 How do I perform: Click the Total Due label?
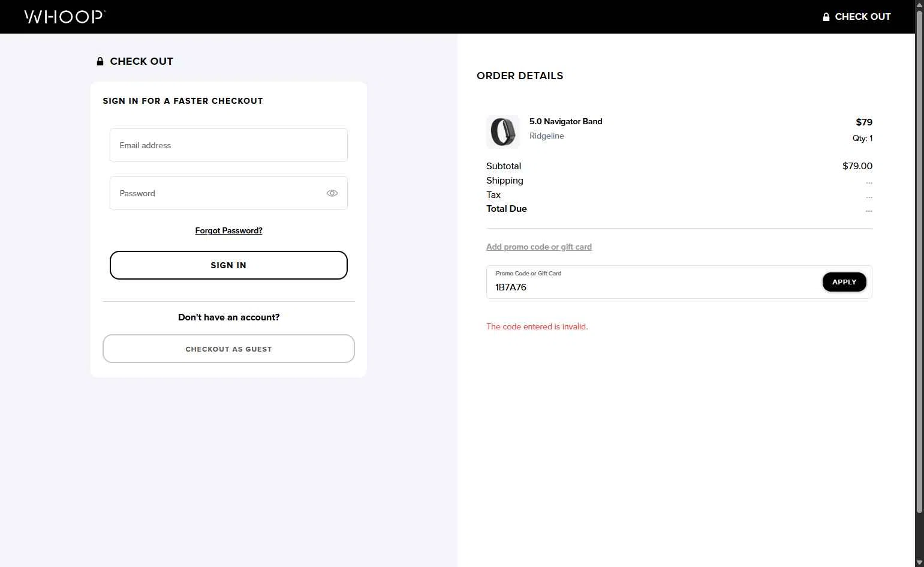point(507,209)
